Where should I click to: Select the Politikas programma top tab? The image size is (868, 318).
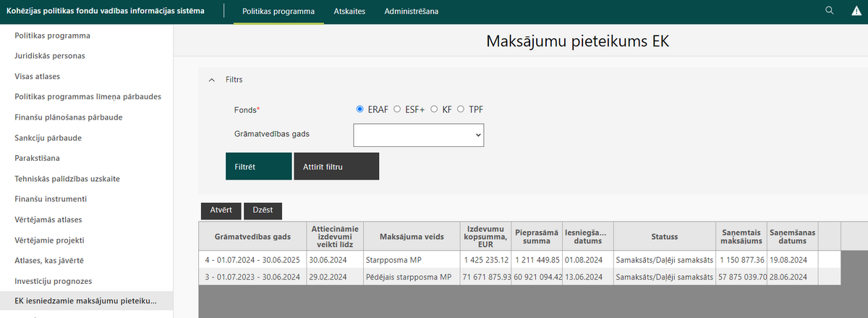pyautogui.click(x=278, y=12)
